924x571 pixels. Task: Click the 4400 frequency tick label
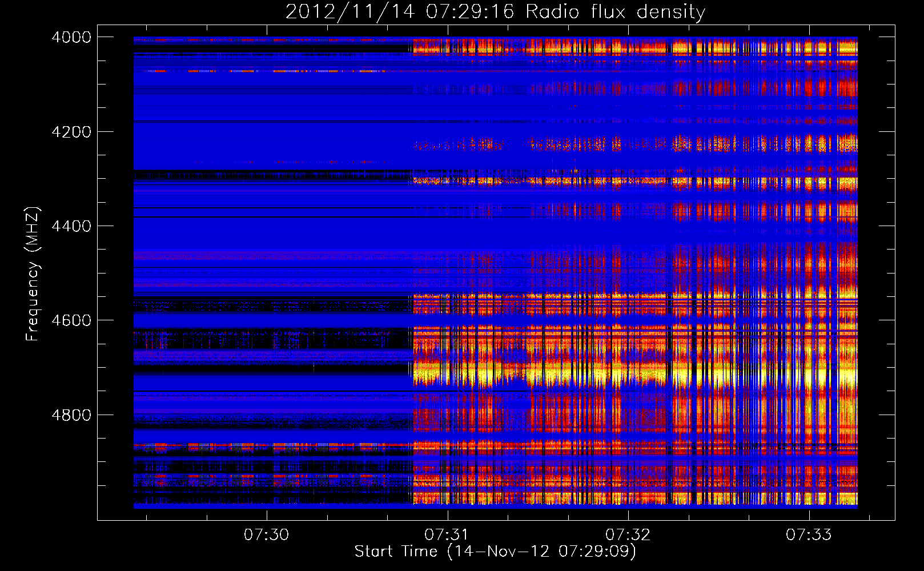coord(71,226)
